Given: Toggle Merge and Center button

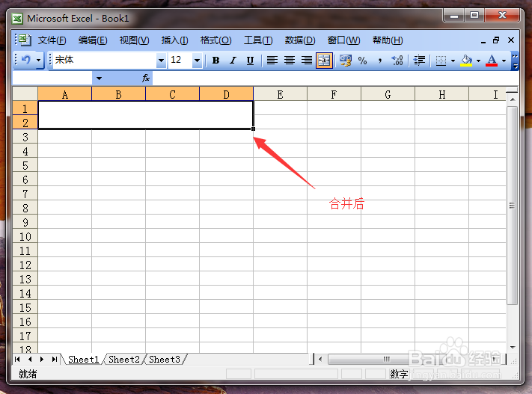Looking at the screenshot, I should click(x=324, y=61).
